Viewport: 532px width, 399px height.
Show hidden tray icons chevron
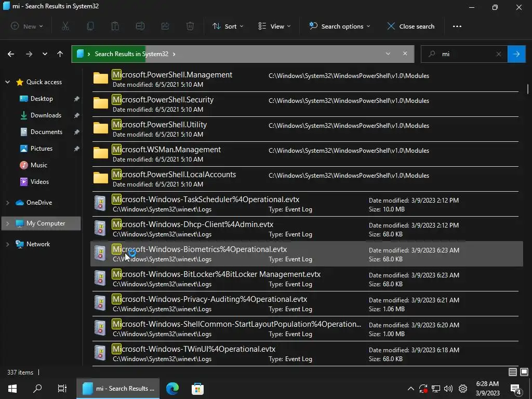[410, 389]
